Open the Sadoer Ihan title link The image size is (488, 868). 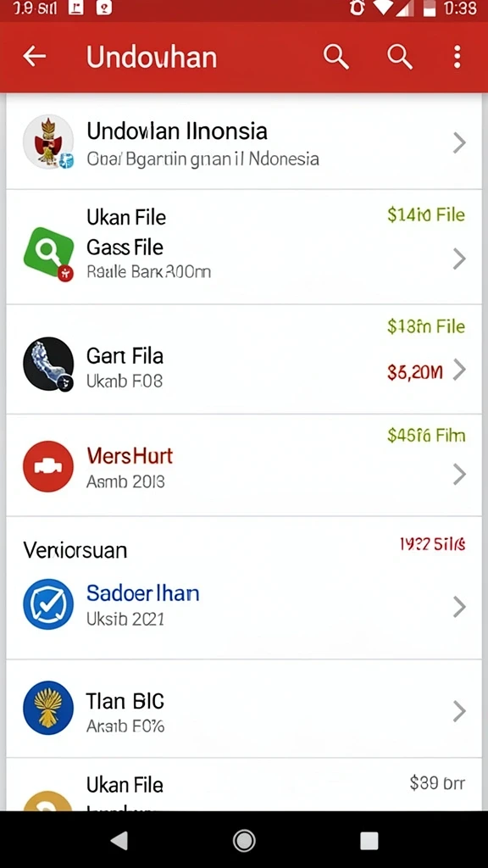click(142, 593)
